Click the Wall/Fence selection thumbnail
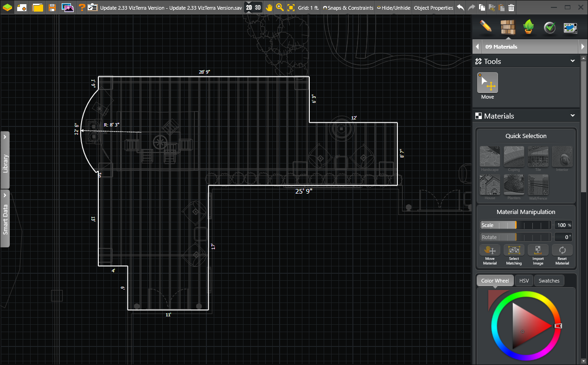 pos(538,184)
